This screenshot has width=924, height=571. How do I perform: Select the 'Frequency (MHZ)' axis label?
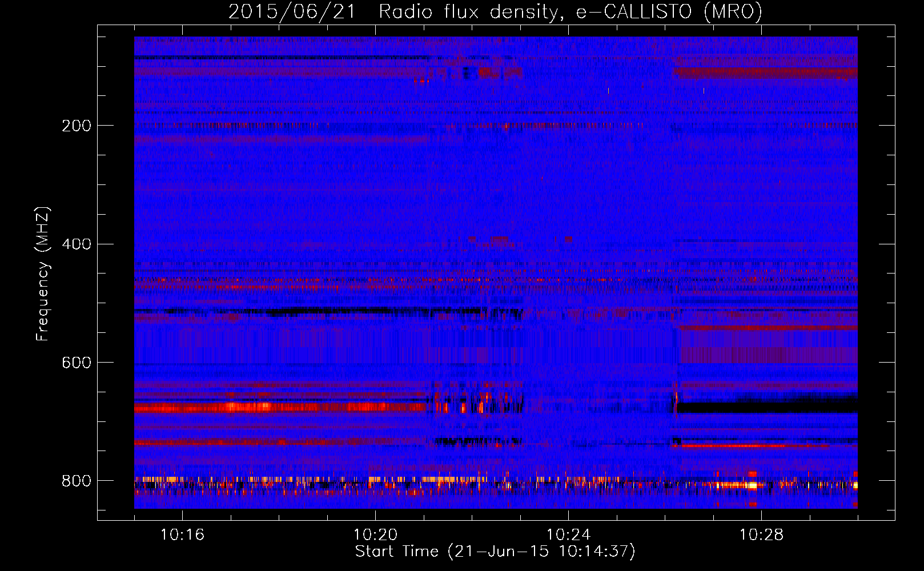pyautogui.click(x=42, y=274)
